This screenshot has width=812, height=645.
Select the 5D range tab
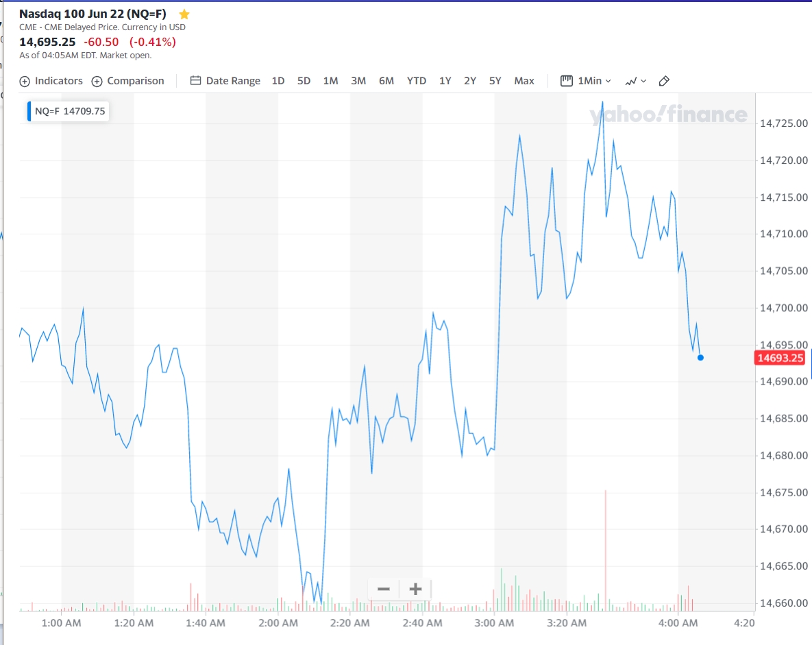304,81
